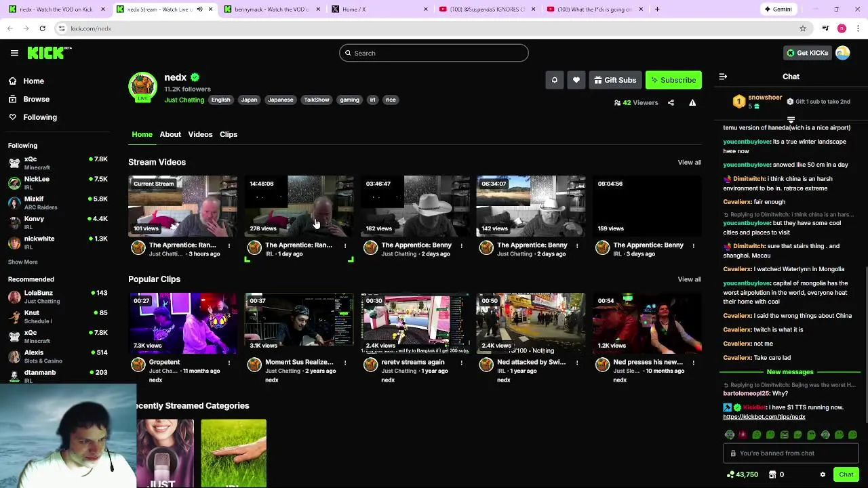Play the Gropetent clip thumbnail
868x488 pixels.
coord(182,323)
